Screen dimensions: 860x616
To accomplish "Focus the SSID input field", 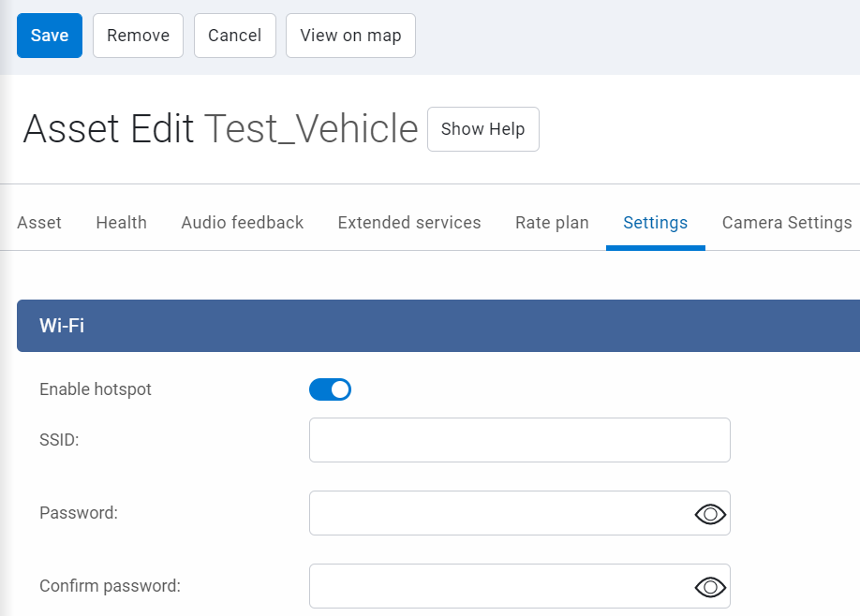I will click(x=519, y=440).
